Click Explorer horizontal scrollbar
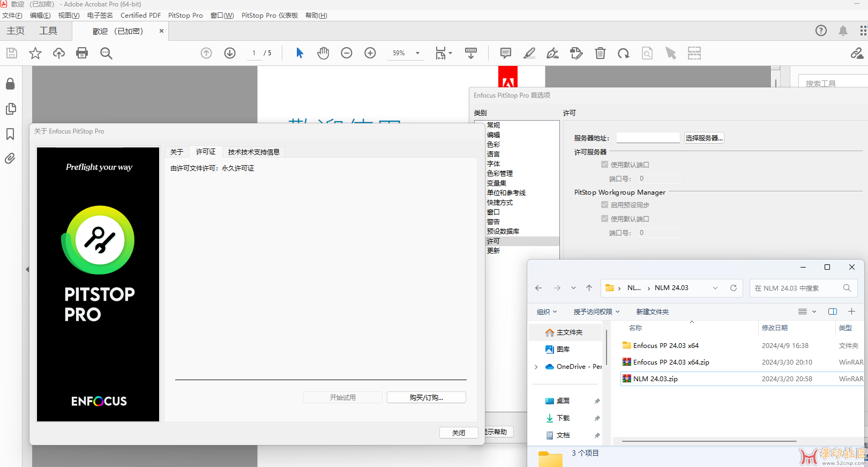Screen dimensions: 868x467 [709, 441]
